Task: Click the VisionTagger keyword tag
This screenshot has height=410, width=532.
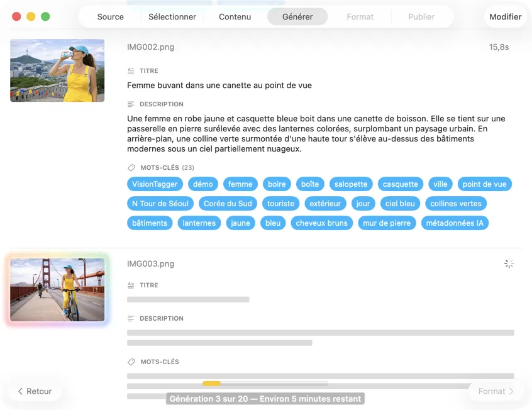Action: tap(155, 184)
